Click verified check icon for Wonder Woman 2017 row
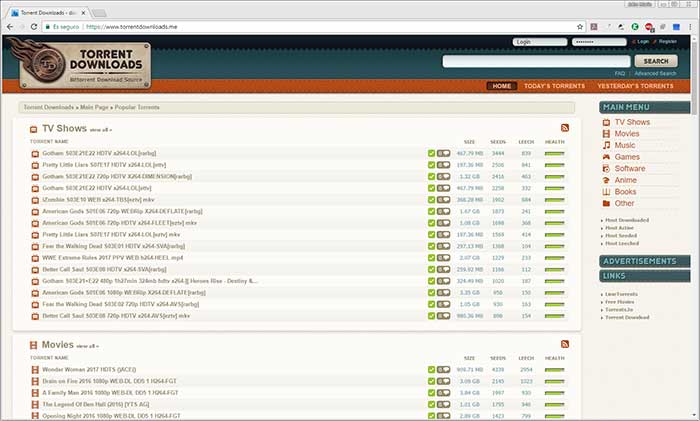This screenshot has height=421, width=700. (x=431, y=370)
